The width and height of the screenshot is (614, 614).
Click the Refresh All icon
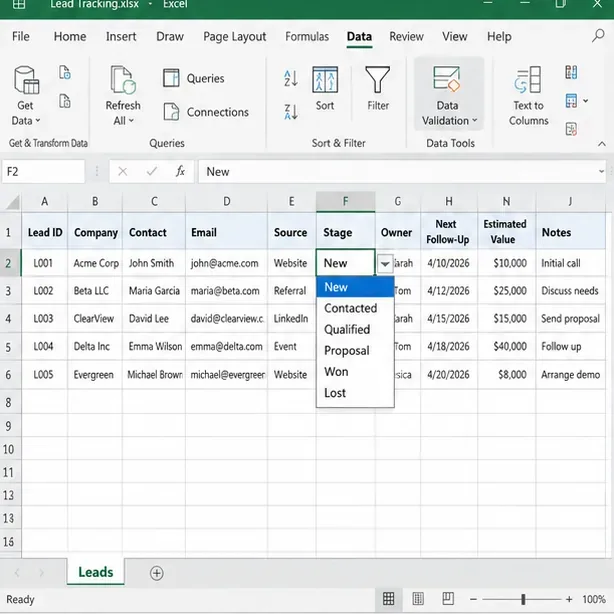click(123, 80)
